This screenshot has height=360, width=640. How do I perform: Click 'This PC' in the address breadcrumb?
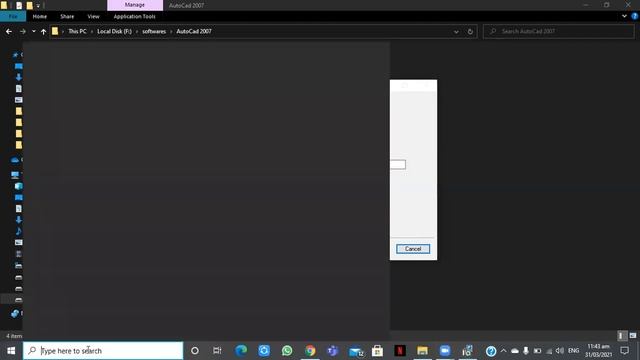(77, 31)
